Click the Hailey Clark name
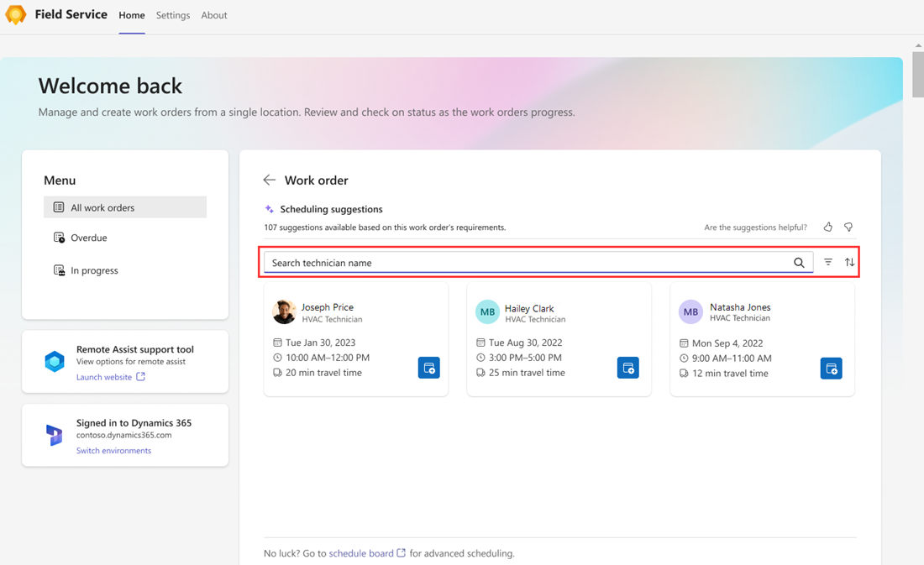 point(529,308)
